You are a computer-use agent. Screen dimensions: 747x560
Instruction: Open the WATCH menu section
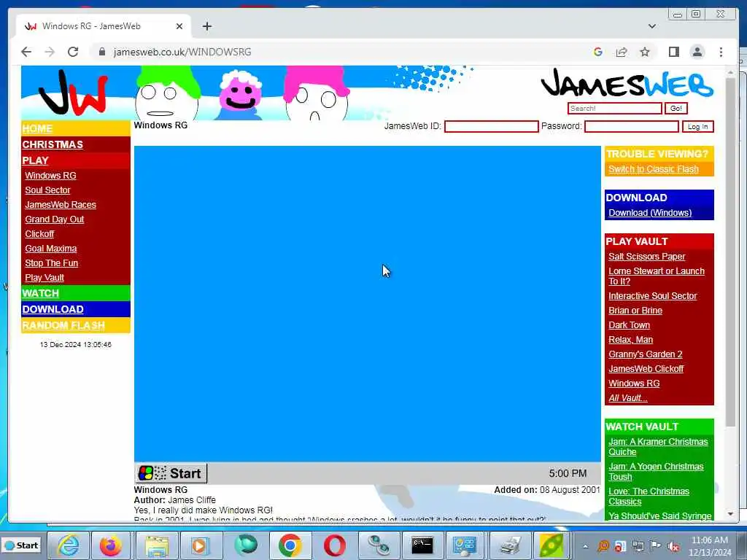[x=41, y=293]
